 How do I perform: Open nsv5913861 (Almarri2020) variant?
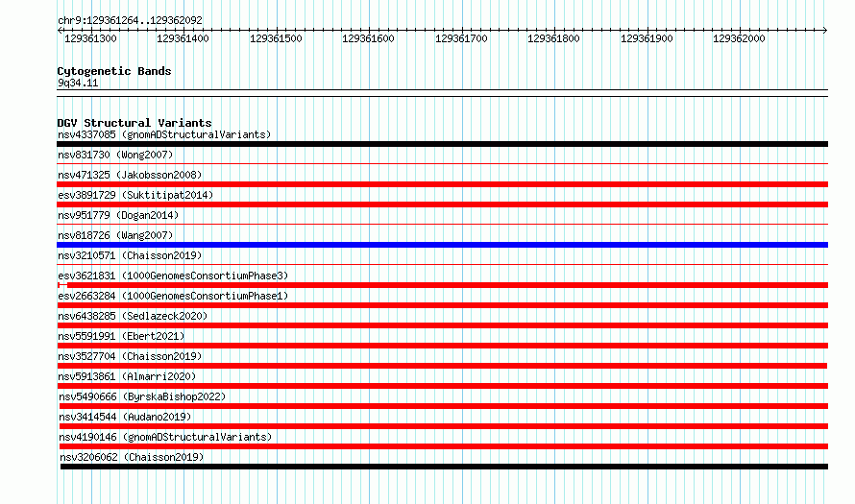click(127, 376)
